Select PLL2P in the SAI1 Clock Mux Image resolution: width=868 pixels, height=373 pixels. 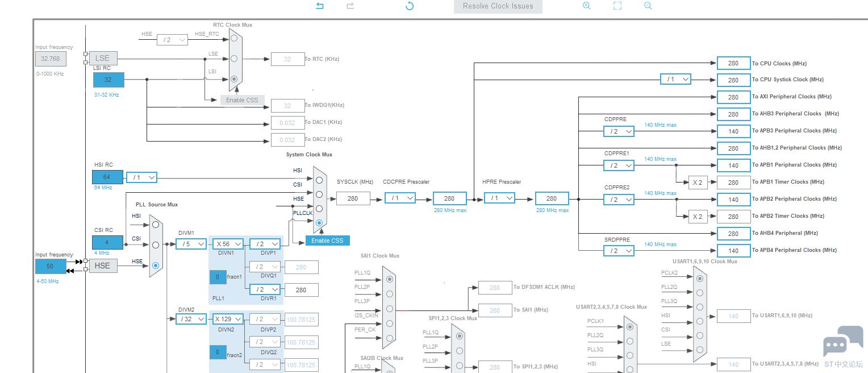pyautogui.click(x=389, y=294)
